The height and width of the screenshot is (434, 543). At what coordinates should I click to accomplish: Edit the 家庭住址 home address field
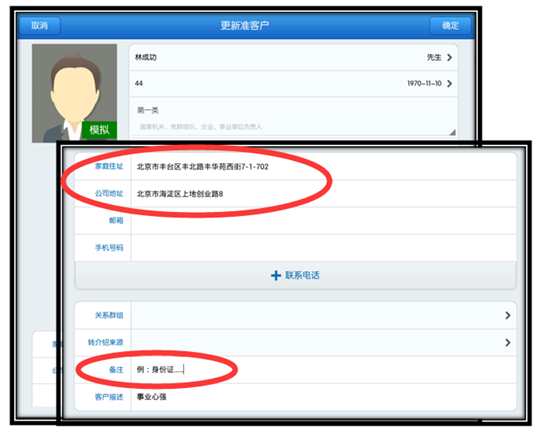click(x=323, y=167)
